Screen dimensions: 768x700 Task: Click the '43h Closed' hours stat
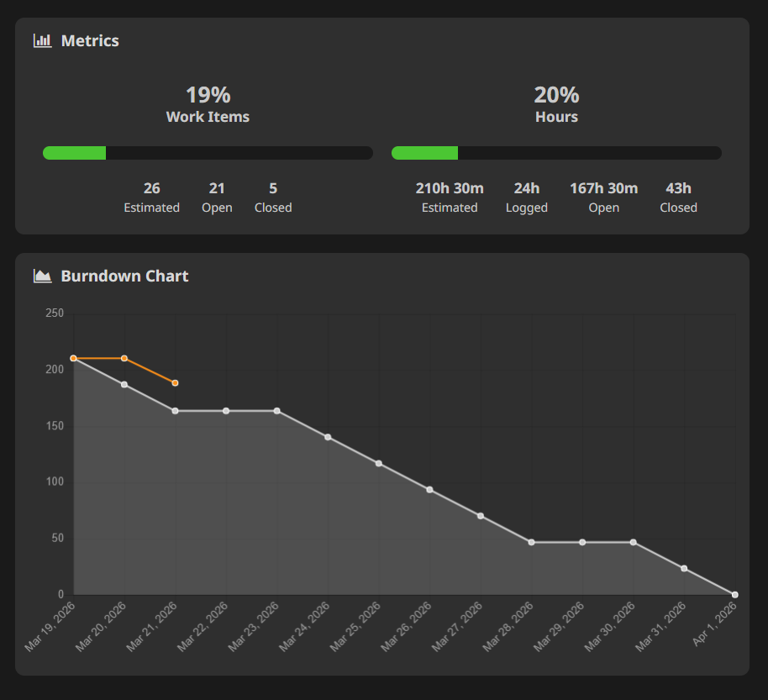(678, 197)
